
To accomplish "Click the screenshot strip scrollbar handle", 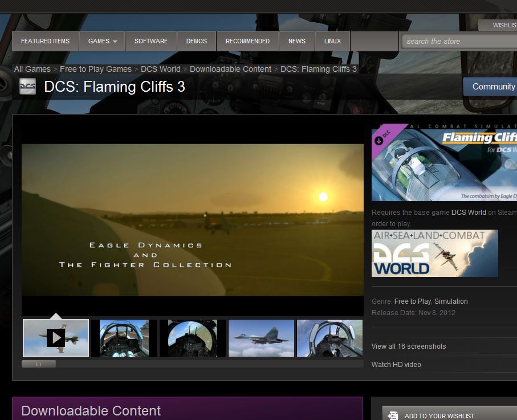I will pos(39,364).
